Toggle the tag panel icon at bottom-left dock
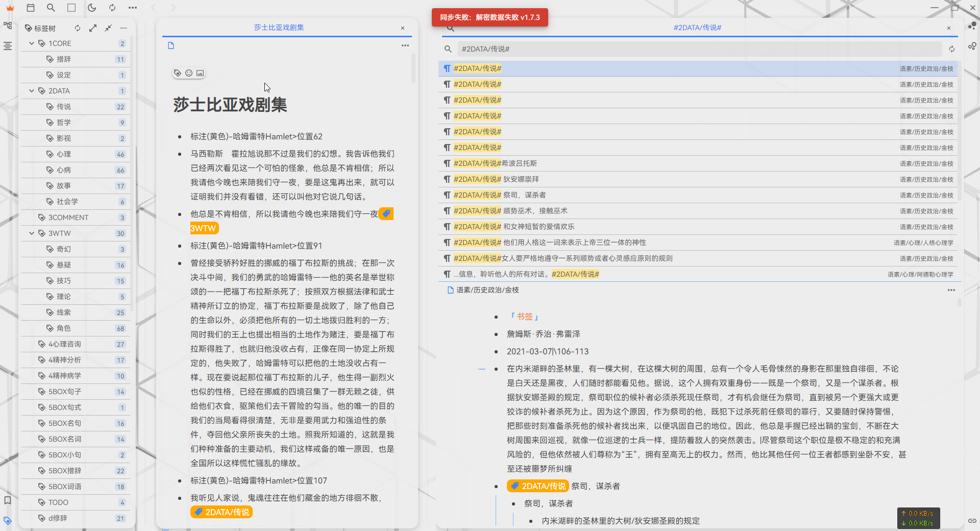 (x=8, y=521)
